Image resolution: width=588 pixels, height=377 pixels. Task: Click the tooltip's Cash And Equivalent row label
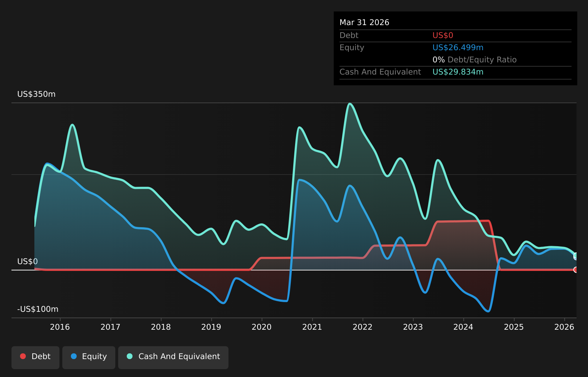(380, 72)
